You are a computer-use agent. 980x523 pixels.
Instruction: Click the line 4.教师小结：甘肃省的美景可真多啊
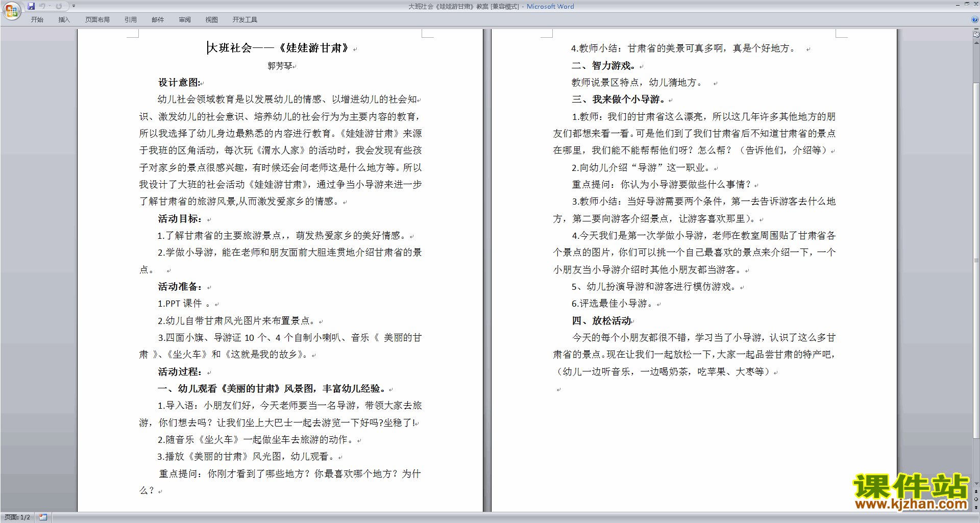[683, 48]
